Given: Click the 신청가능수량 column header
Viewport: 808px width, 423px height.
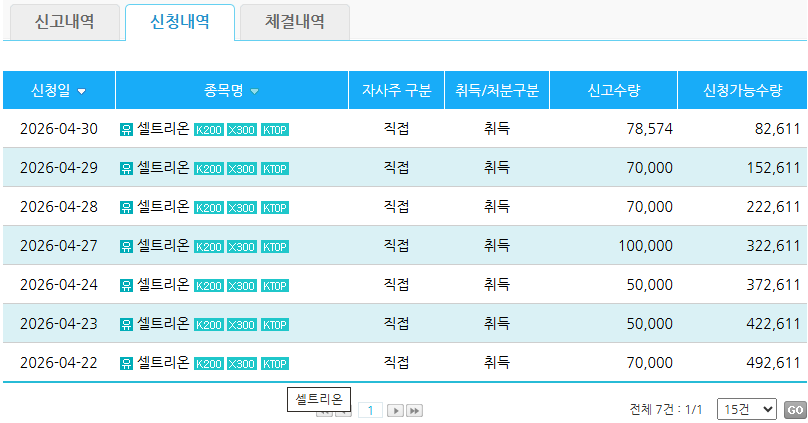Looking at the screenshot, I should point(742,91).
